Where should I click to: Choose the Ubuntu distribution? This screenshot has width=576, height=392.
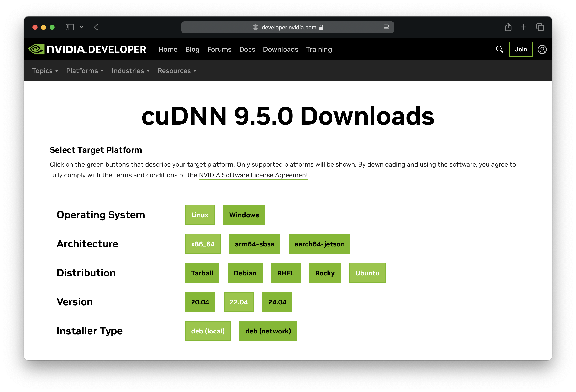[367, 273]
